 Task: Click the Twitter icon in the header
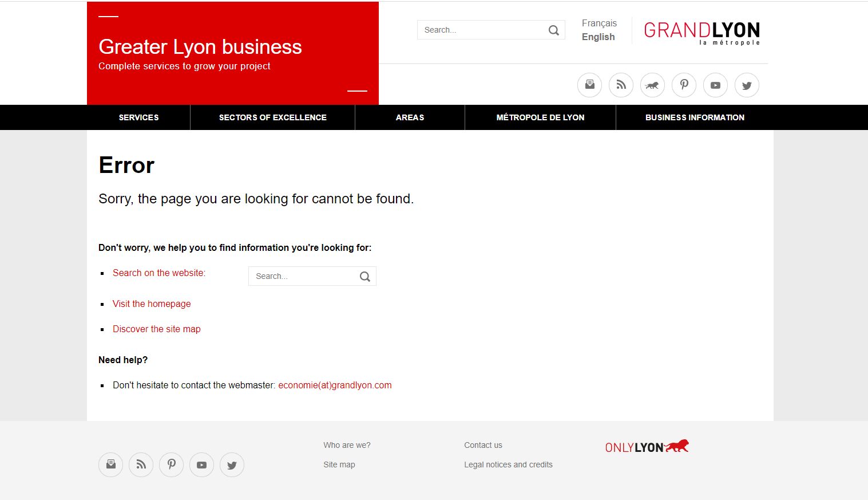click(747, 85)
